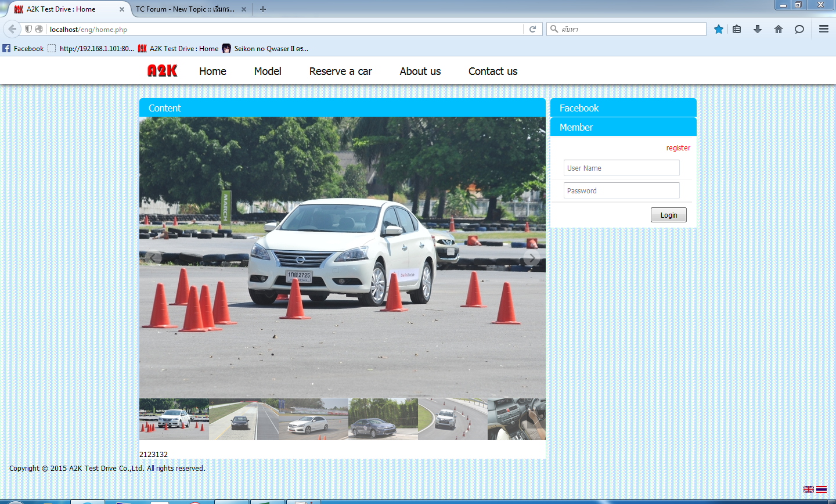Open the About us page

tap(420, 71)
